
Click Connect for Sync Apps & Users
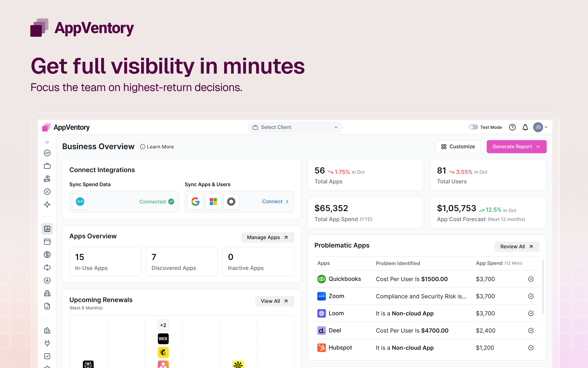click(x=275, y=201)
